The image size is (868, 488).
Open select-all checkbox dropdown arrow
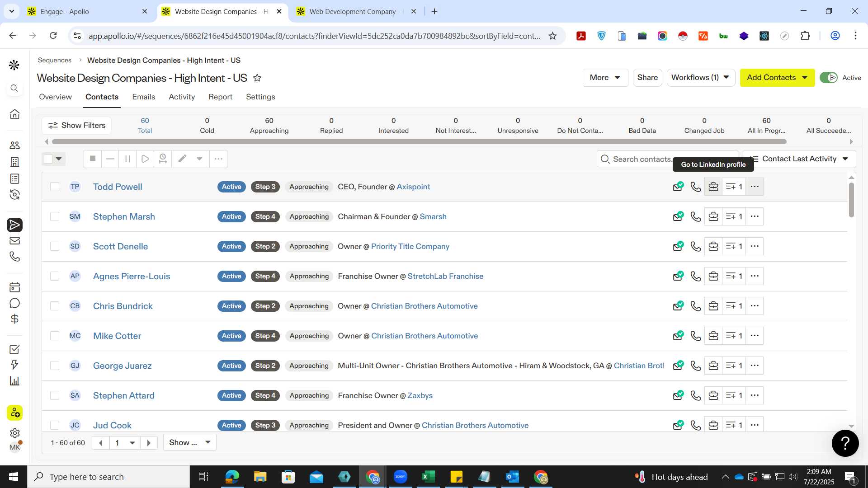click(59, 159)
